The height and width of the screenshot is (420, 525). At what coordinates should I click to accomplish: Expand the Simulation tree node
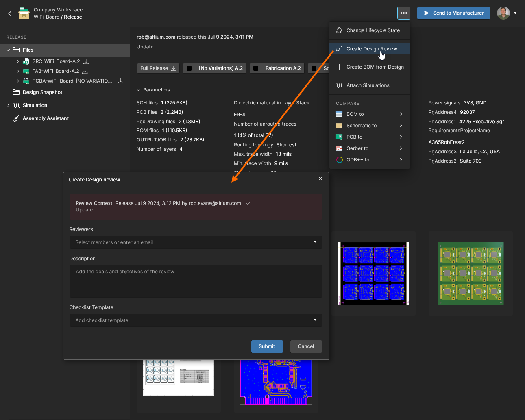[8, 105]
